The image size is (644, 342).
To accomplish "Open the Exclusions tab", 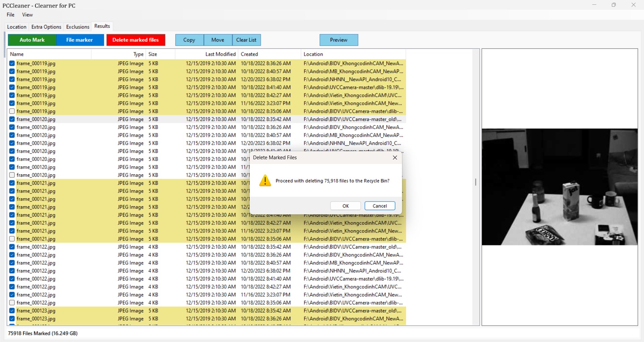I will [x=78, y=27].
